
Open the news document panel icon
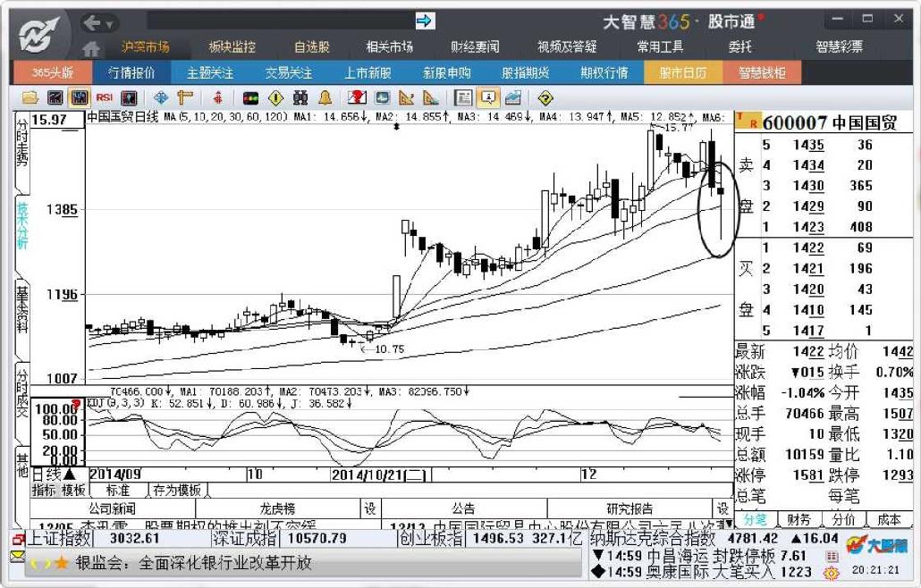[463, 97]
